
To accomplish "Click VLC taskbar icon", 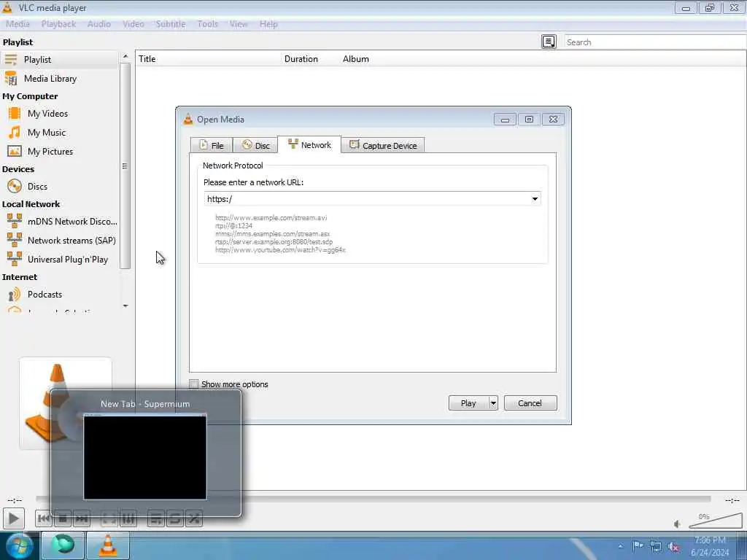I will pos(108,545).
